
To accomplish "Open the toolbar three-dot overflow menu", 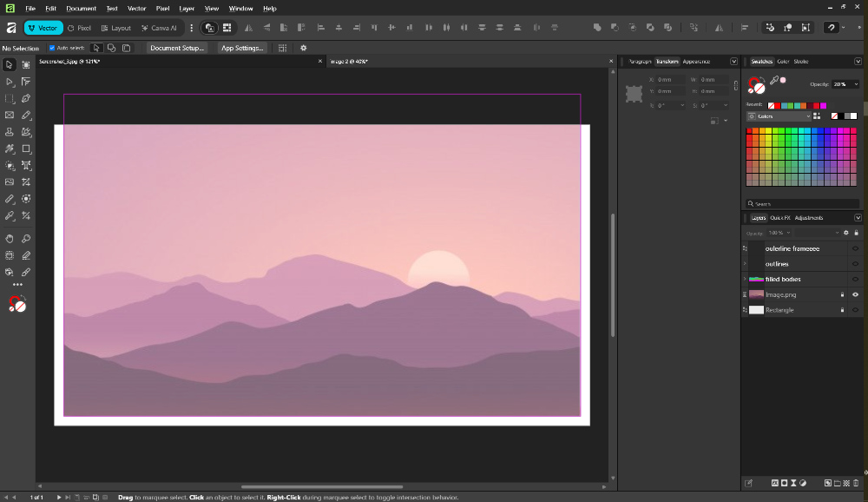I will (192, 28).
